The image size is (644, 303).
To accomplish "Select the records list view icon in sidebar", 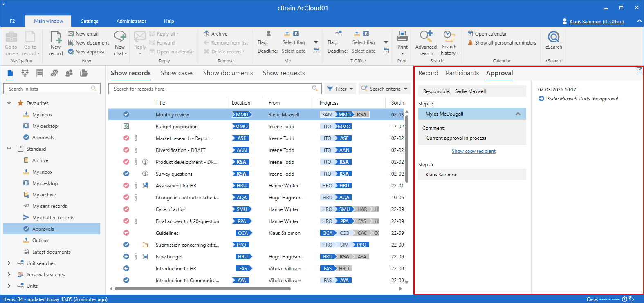I will [10, 73].
